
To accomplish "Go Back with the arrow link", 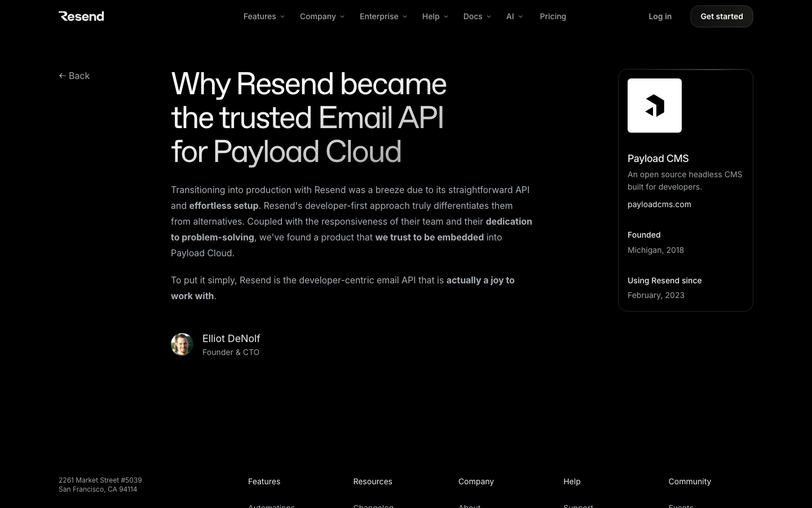I will [74, 76].
